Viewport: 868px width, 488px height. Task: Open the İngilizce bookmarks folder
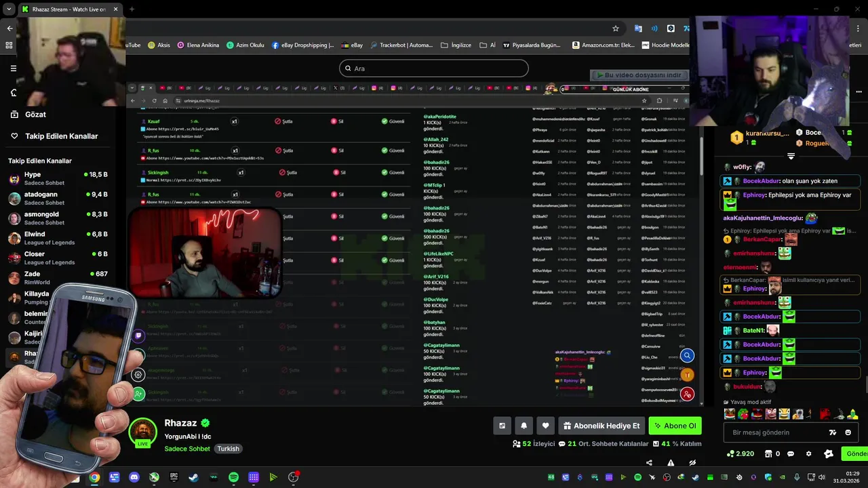(456, 45)
